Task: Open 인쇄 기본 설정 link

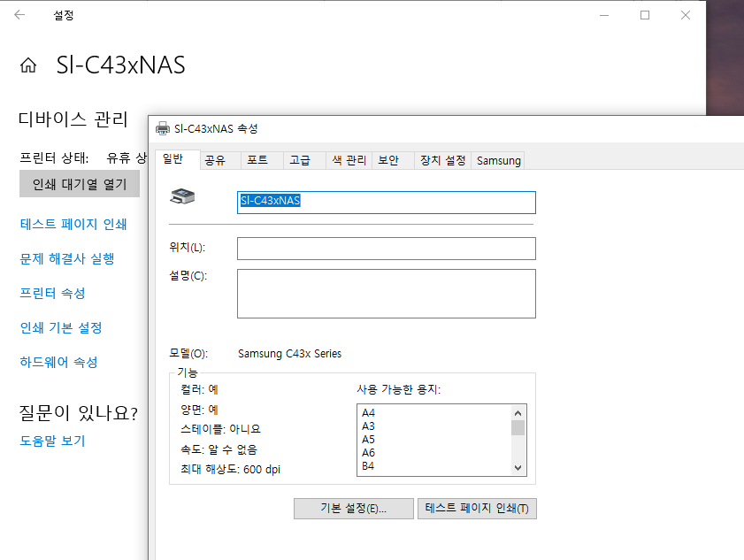Action: 61,328
